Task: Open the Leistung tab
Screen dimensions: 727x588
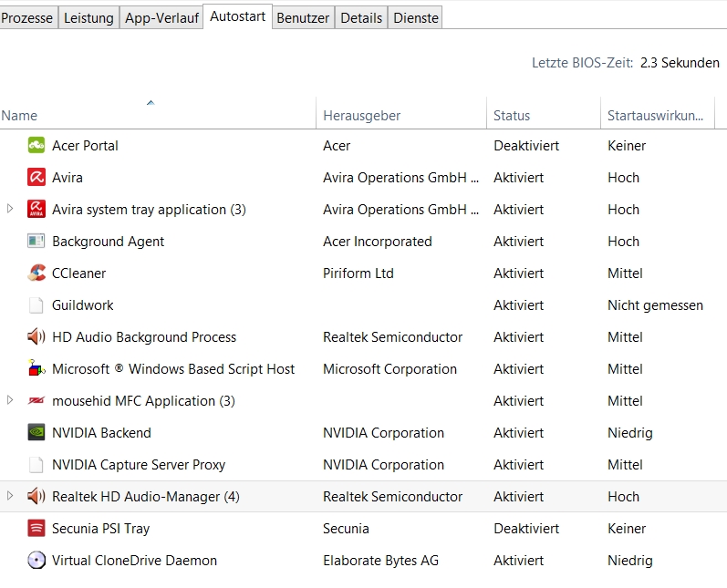Action: click(88, 17)
